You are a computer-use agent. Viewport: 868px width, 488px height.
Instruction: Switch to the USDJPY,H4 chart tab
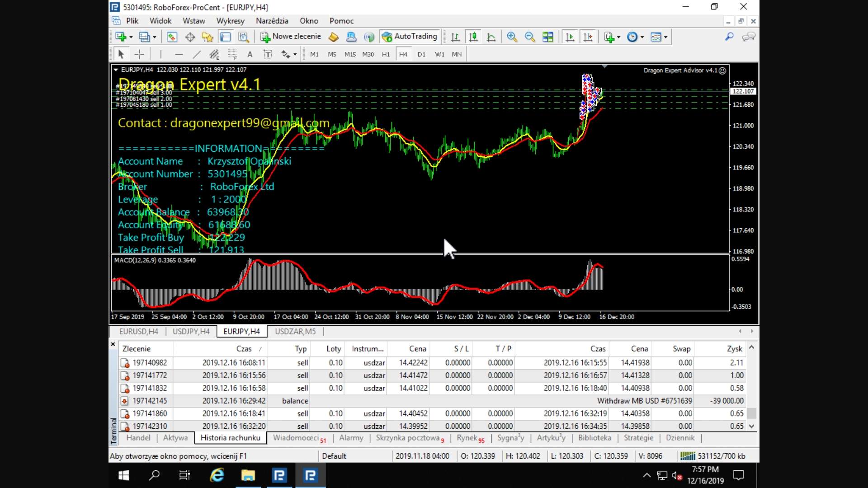click(191, 332)
